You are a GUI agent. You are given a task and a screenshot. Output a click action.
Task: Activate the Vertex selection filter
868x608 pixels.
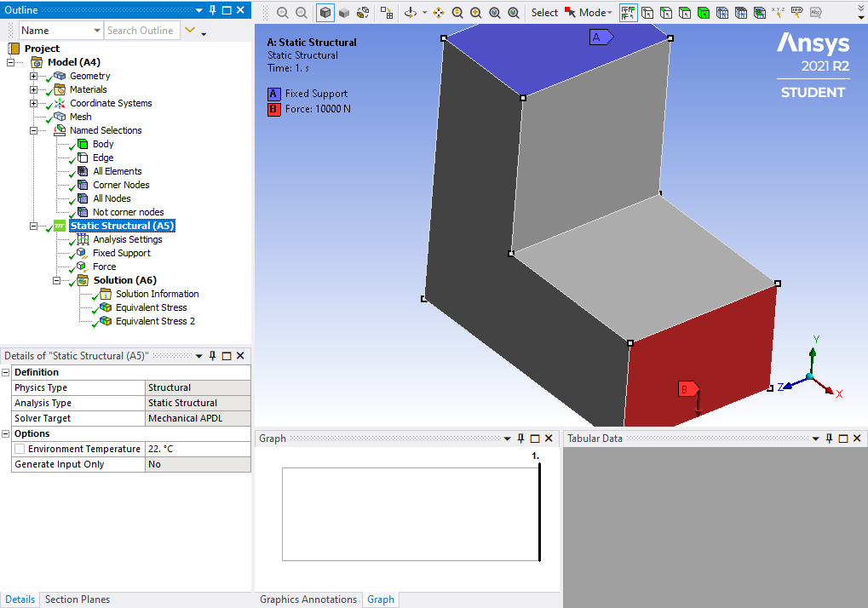pos(647,13)
